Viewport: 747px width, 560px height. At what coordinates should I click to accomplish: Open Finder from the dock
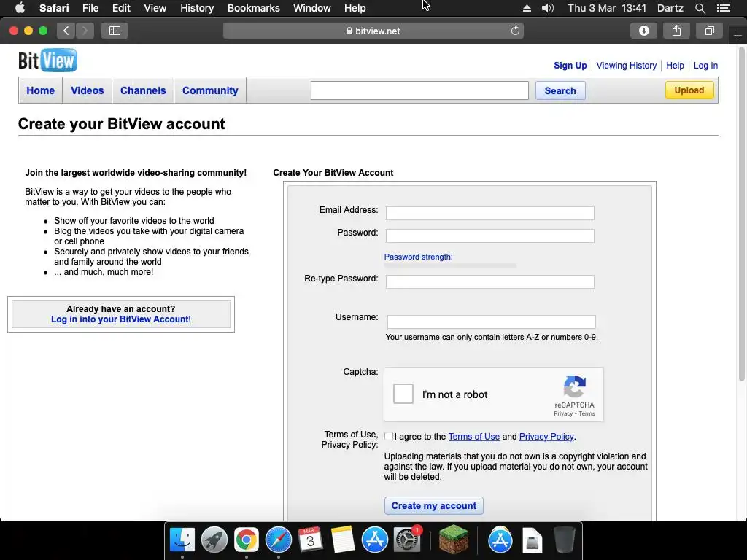[x=182, y=540]
